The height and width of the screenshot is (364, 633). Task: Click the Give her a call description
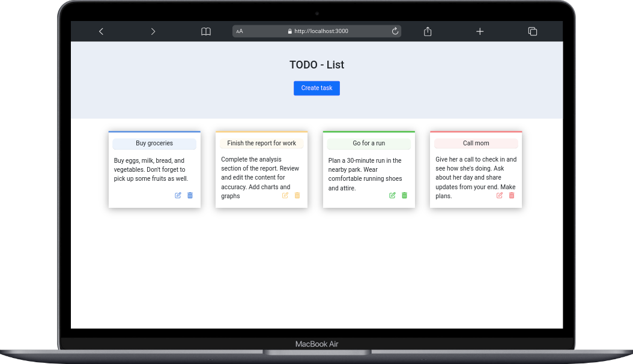coord(476,178)
